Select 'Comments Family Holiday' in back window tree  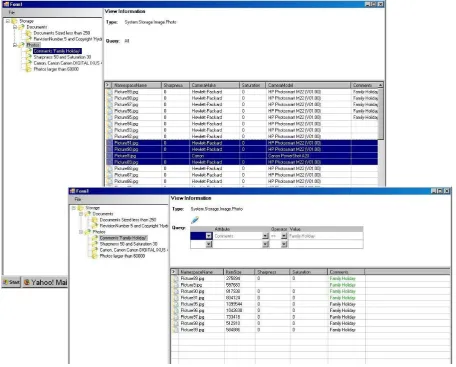[57, 51]
